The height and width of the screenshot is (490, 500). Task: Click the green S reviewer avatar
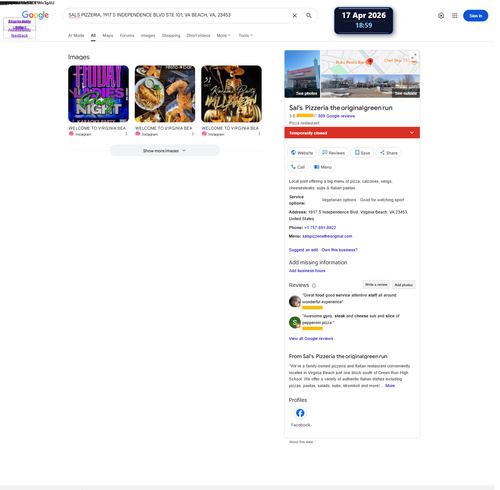pos(295,322)
